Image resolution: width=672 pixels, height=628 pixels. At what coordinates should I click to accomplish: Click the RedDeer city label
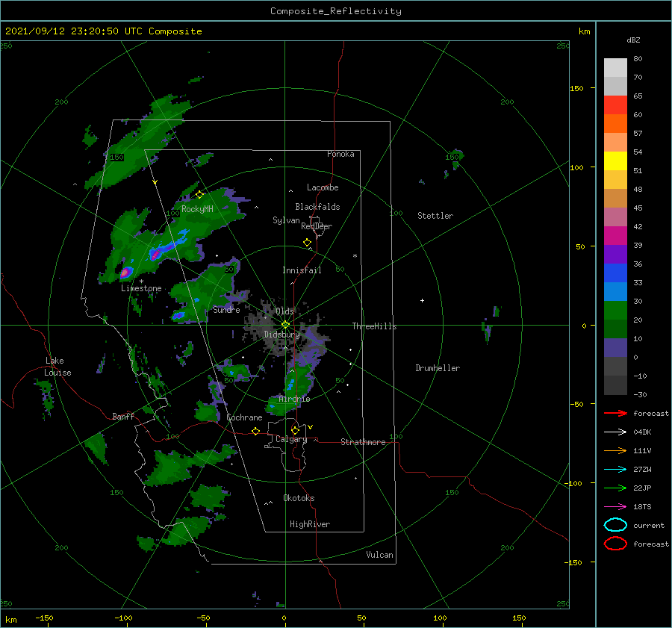click(x=317, y=226)
